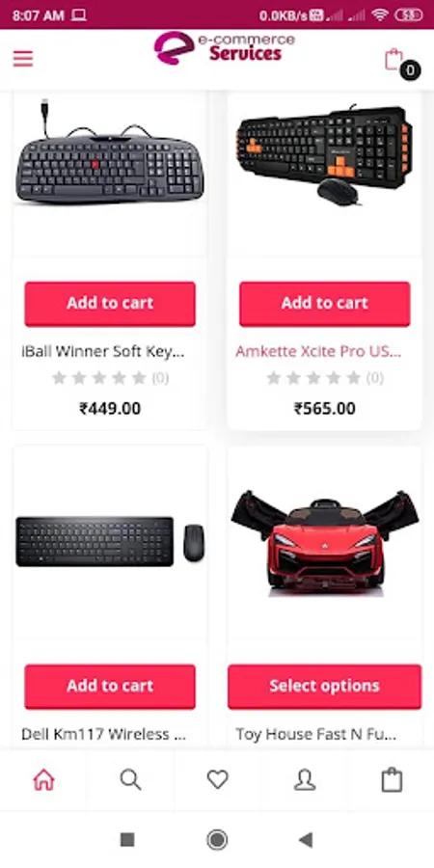The width and height of the screenshot is (434, 868).
Task: Add iBall Winner keyboard to cart
Action: (110, 304)
